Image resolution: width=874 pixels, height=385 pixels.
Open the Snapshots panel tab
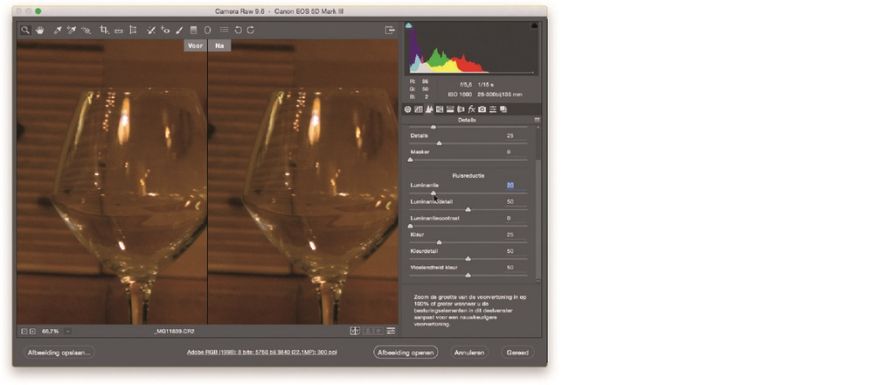tap(503, 110)
